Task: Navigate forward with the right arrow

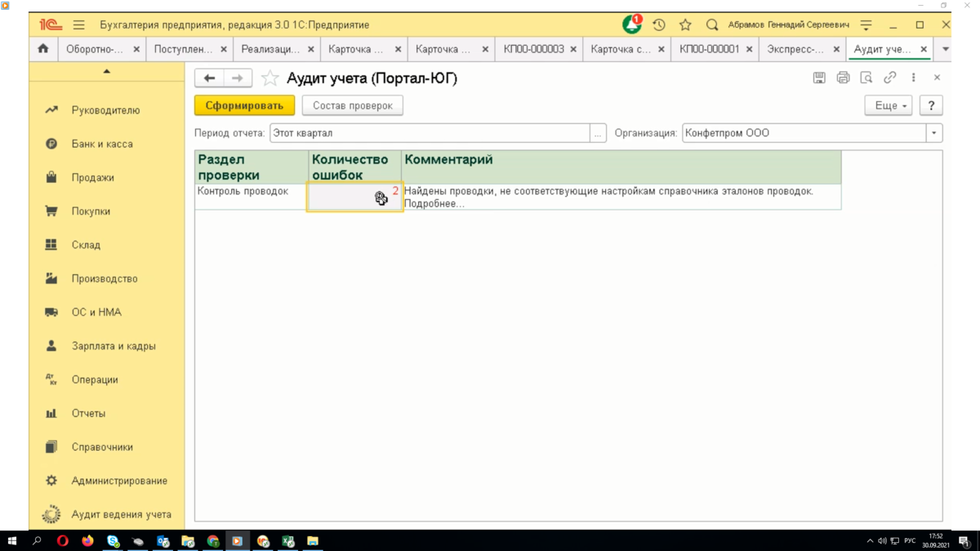Action: pyautogui.click(x=238, y=78)
